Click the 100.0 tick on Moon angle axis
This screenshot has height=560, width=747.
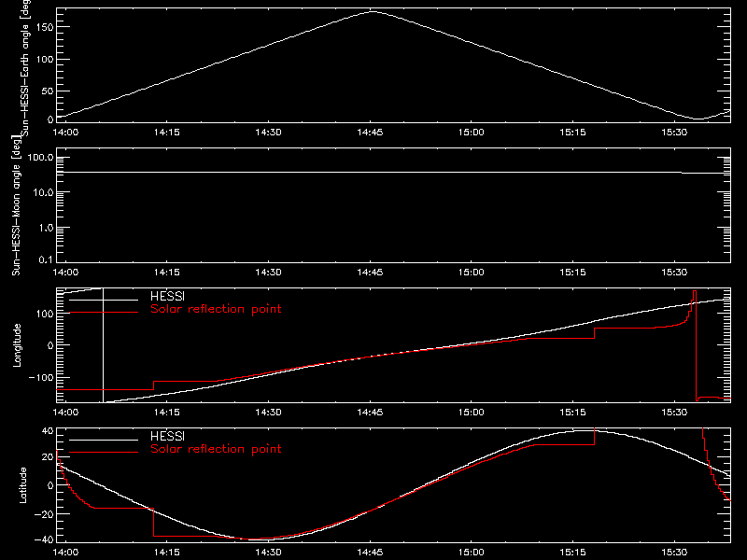coord(40,158)
